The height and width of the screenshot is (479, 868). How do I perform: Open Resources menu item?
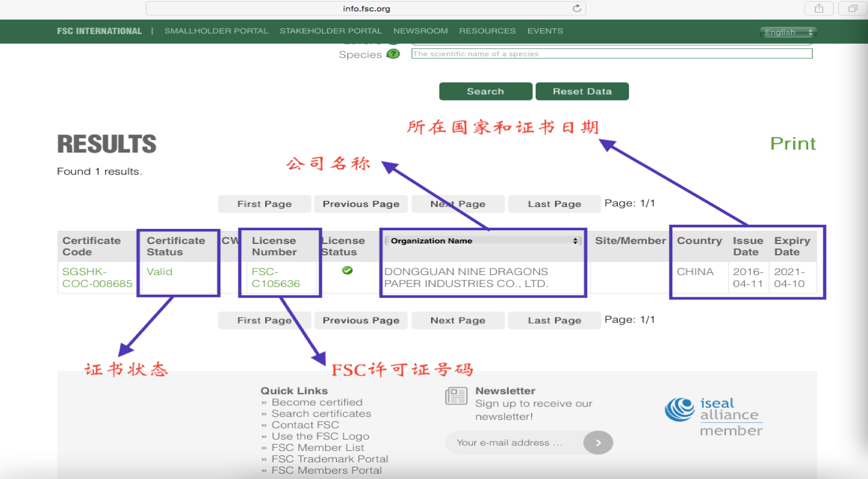(487, 31)
